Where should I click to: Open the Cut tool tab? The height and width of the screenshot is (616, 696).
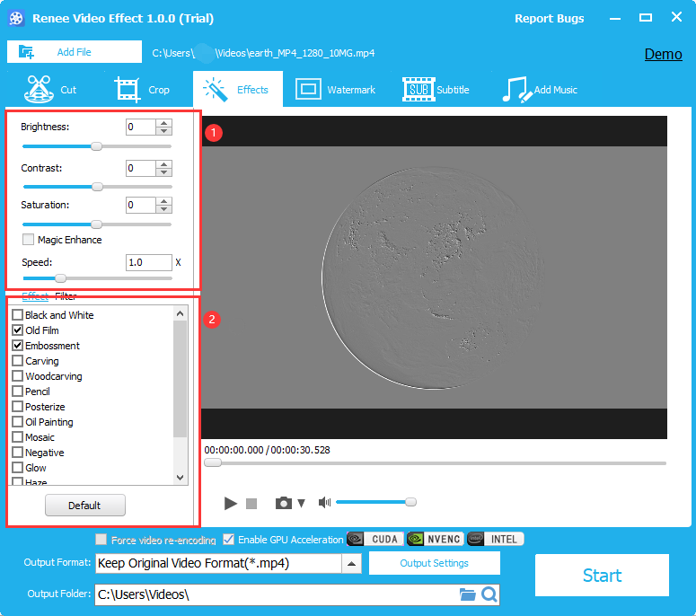pos(52,90)
